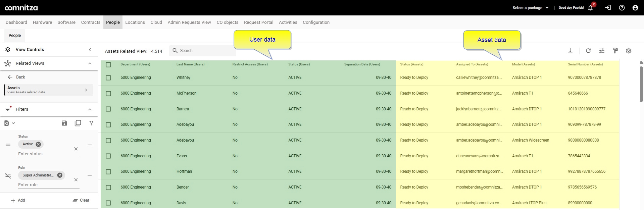Click the Add filter button

18,201
